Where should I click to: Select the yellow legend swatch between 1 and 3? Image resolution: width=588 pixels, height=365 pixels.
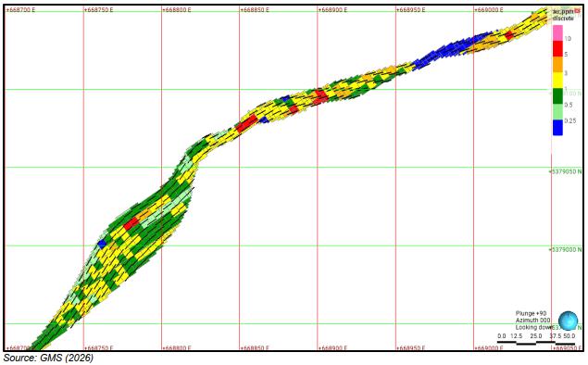pyautogui.click(x=557, y=81)
